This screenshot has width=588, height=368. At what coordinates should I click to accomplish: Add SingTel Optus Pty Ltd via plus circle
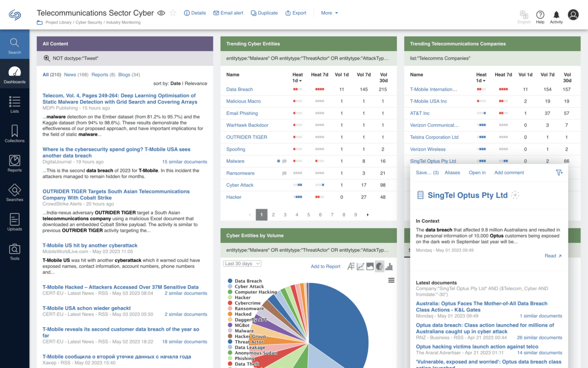(515, 195)
